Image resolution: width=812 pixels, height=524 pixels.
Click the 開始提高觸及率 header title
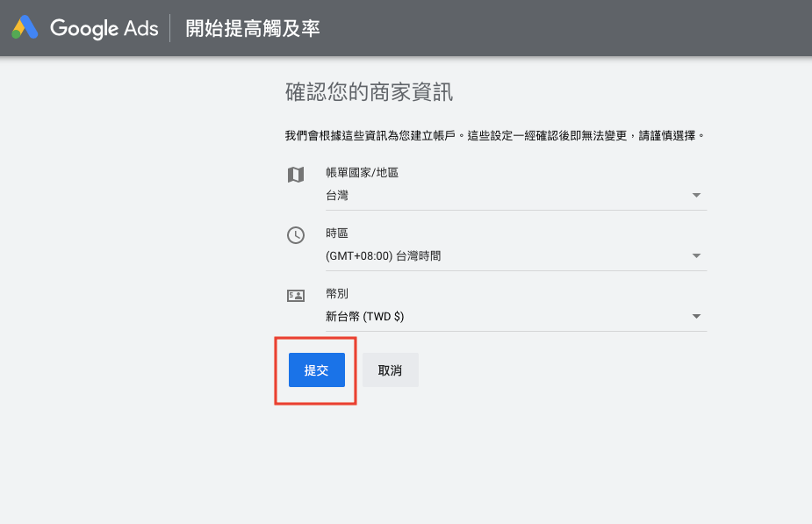click(253, 28)
